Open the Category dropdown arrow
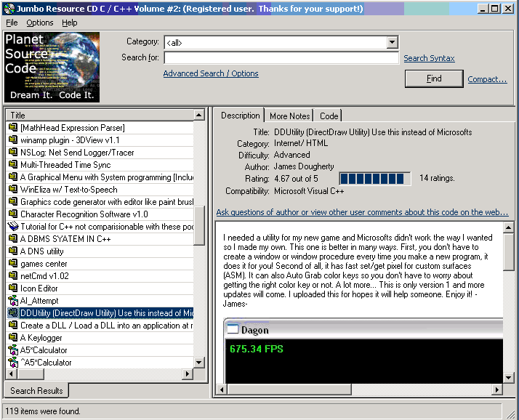 coord(392,42)
